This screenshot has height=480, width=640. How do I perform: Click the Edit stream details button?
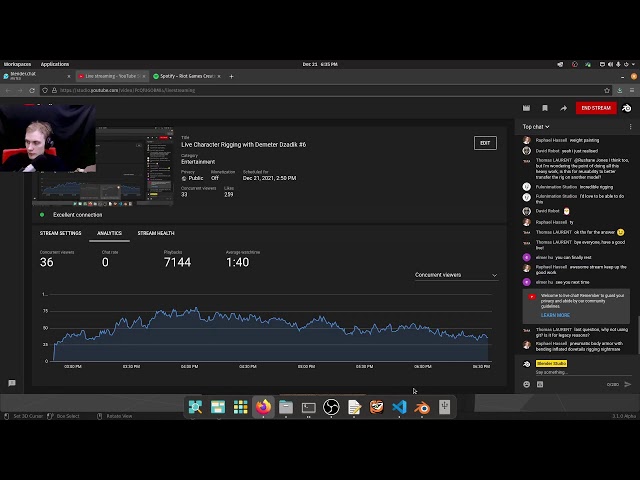tap(485, 143)
